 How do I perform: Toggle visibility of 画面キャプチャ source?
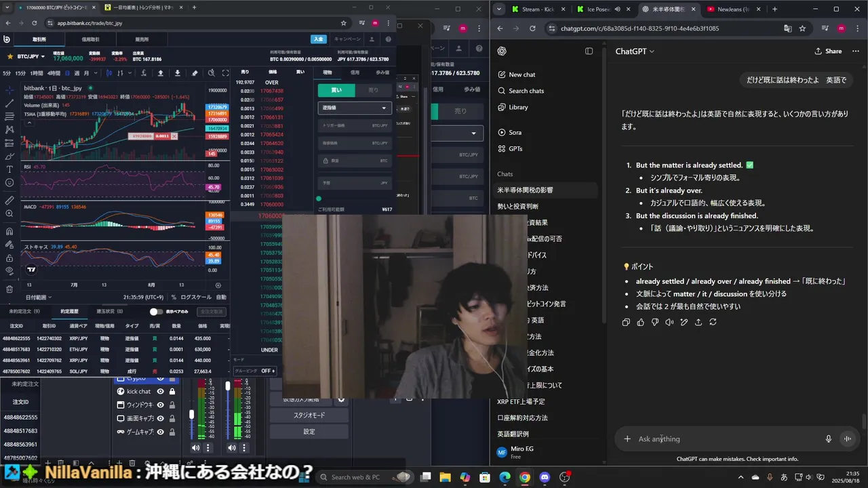161,418
